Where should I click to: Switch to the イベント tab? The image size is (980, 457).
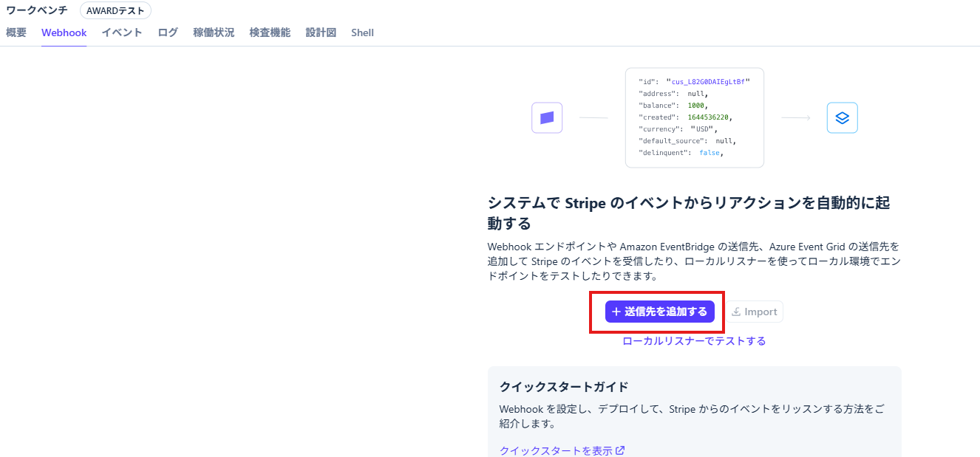(x=122, y=32)
